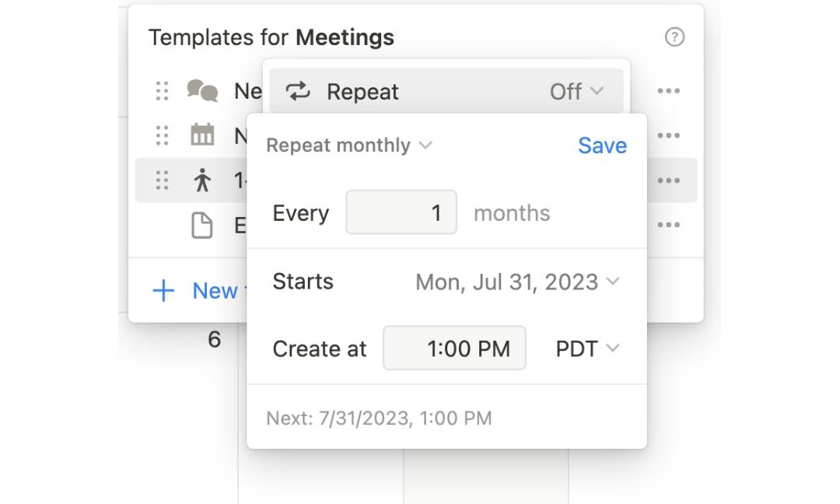Viewport: 840px width, 504px height.
Task: Save the repeat settings
Action: click(x=602, y=145)
